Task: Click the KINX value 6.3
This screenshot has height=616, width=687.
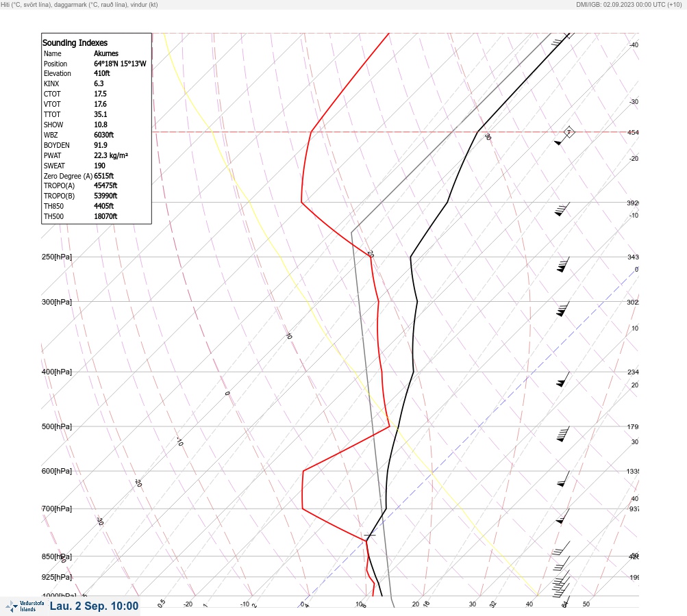Action: coord(99,84)
